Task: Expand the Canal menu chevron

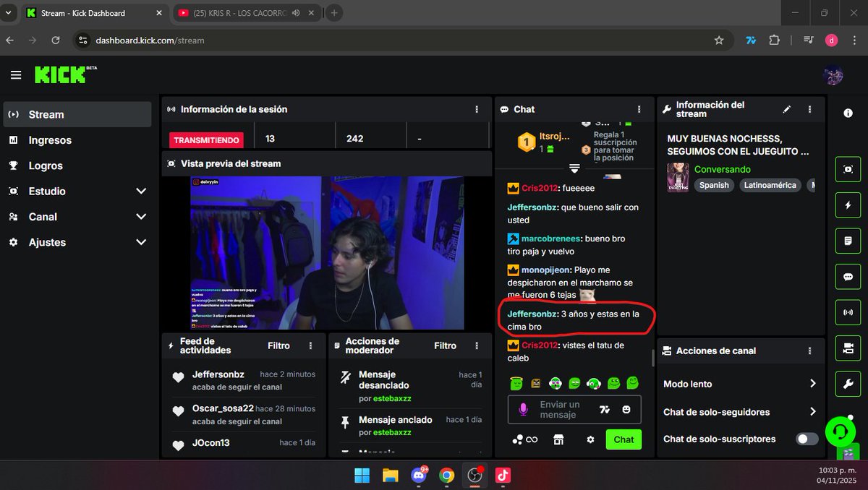Action: click(141, 217)
